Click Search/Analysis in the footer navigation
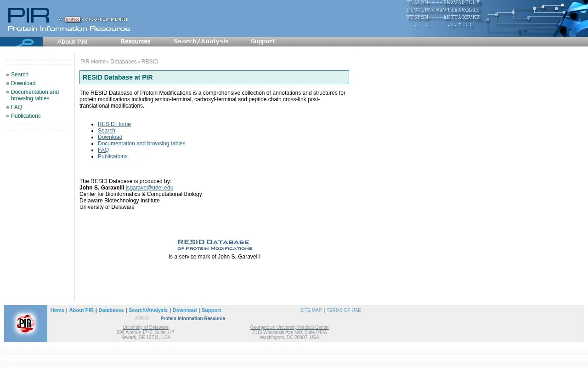This screenshot has height=368, width=588. [148, 310]
